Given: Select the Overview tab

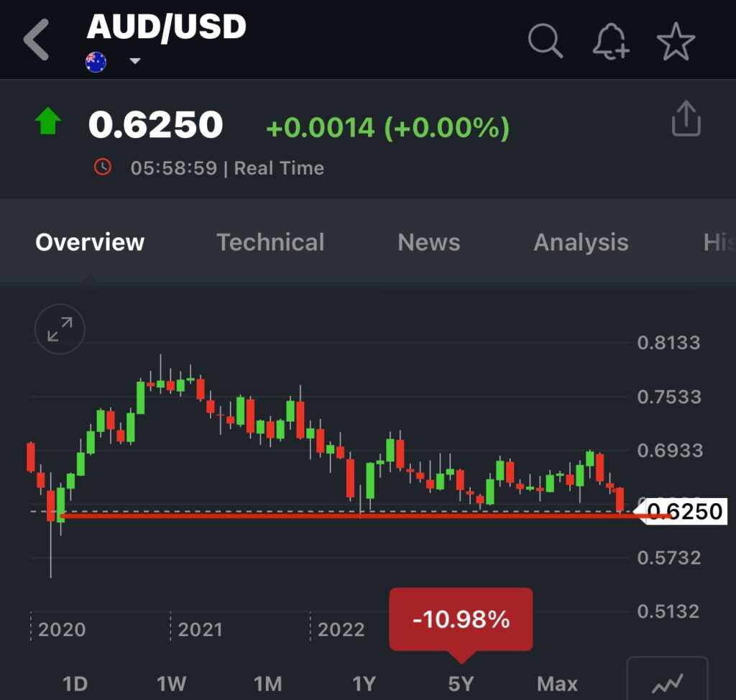Looking at the screenshot, I should [90, 242].
